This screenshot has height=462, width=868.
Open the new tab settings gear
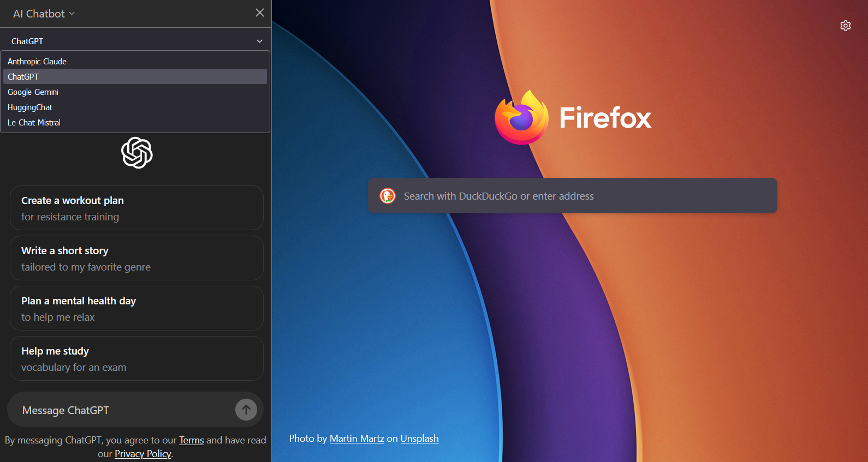[x=845, y=26]
